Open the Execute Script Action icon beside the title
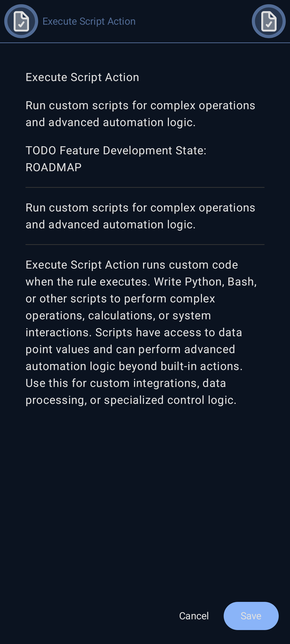 pyautogui.click(x=21, y=21)
